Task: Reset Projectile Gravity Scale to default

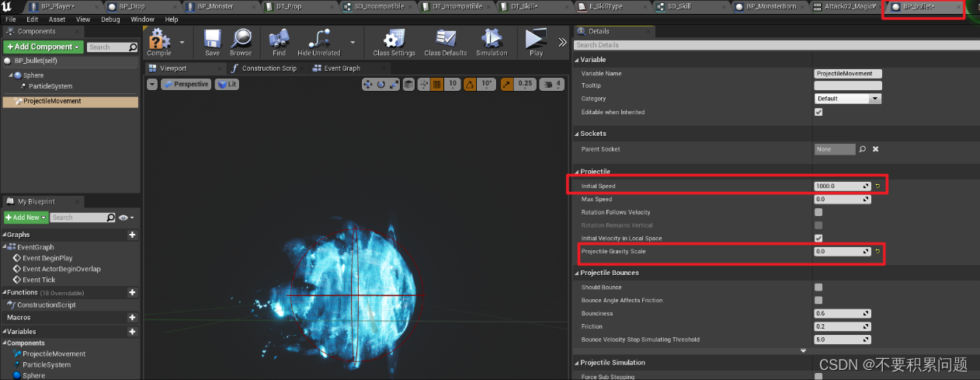Action: tap(878, 251)
